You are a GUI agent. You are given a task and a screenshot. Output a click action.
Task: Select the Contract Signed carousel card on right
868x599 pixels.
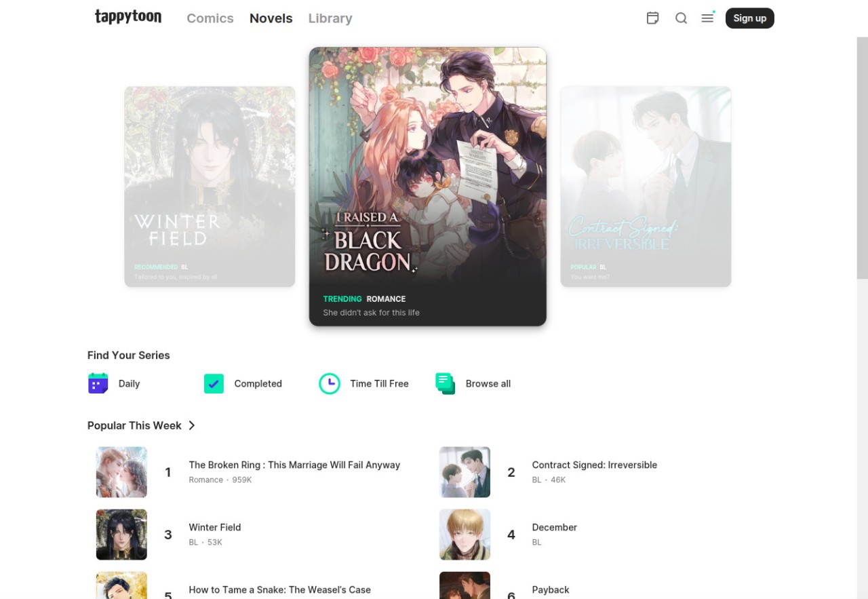tap(646, 187)
